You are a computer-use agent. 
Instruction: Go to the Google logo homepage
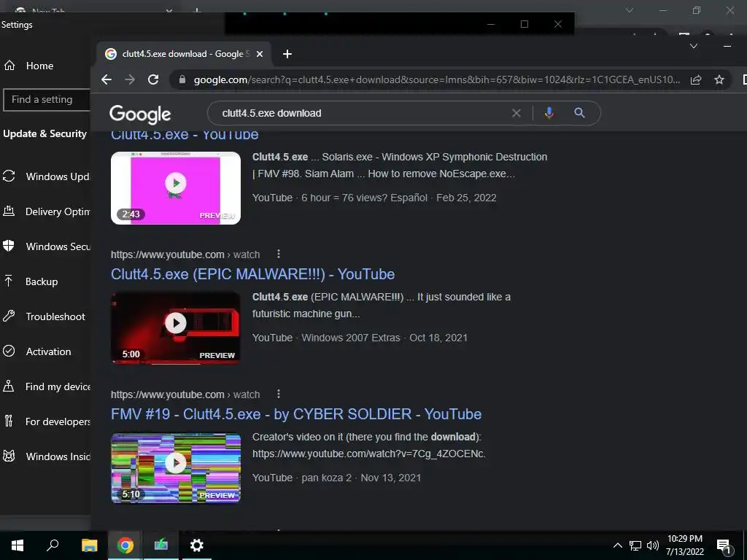(x=140, y=114)
